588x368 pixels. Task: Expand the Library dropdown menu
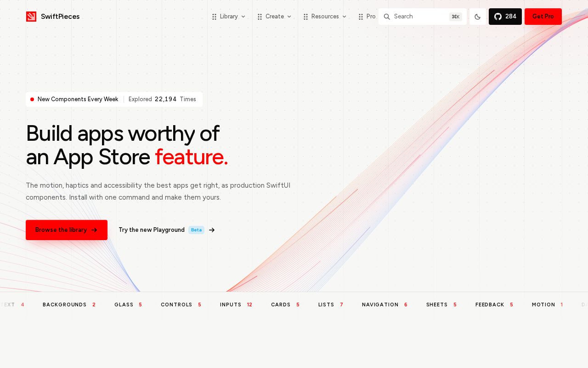(x=229, y=17)
